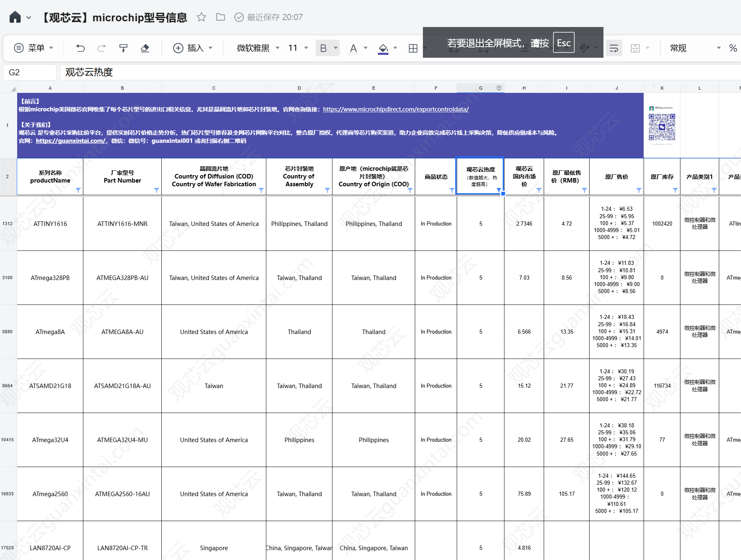Open filter on 厂家型号 Part Number column

tap(156, 190)
